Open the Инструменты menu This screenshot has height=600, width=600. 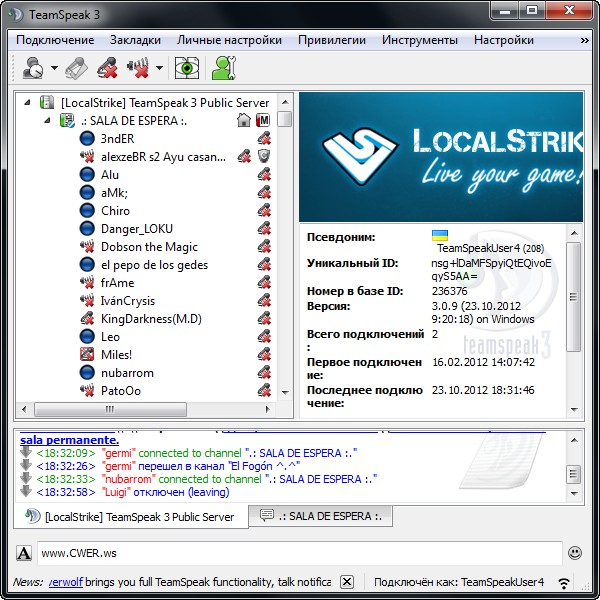(419, 40)
